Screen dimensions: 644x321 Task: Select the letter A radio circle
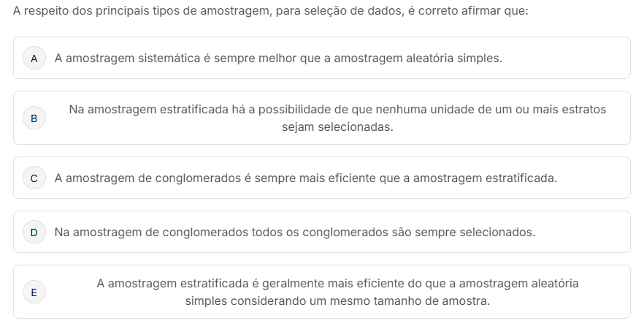point(34,58)
